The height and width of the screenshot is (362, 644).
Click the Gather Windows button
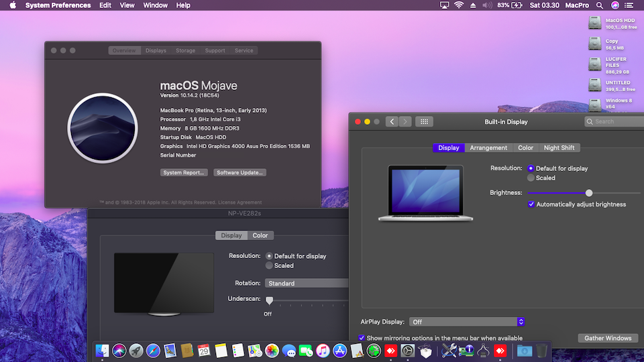[608, 338]
